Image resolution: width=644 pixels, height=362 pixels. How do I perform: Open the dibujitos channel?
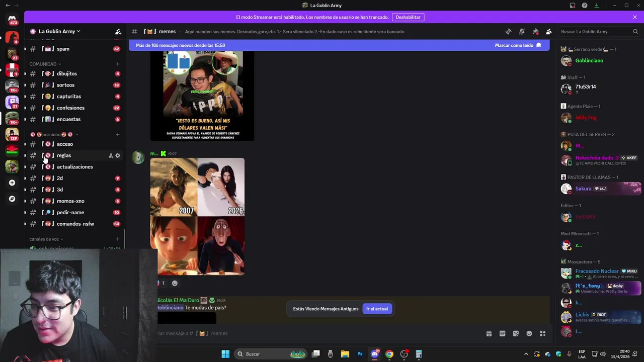pyautogui.click(x=74, y=73)
